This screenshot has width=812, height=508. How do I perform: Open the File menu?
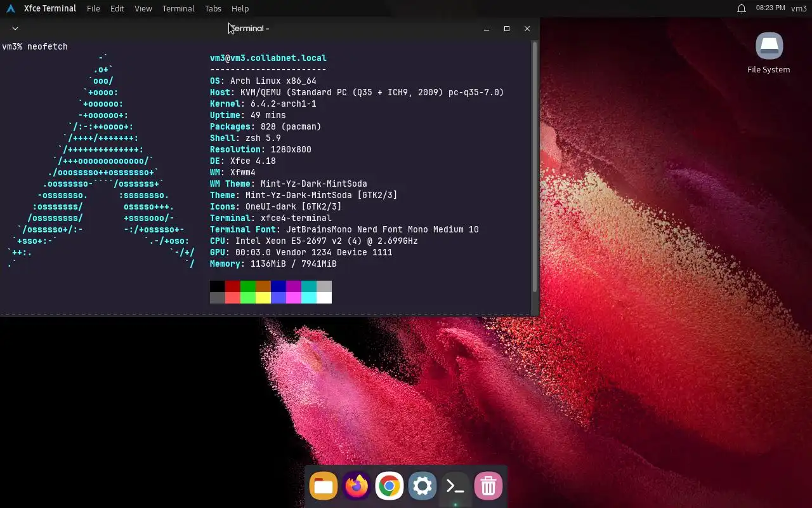(x=93, y=8)
